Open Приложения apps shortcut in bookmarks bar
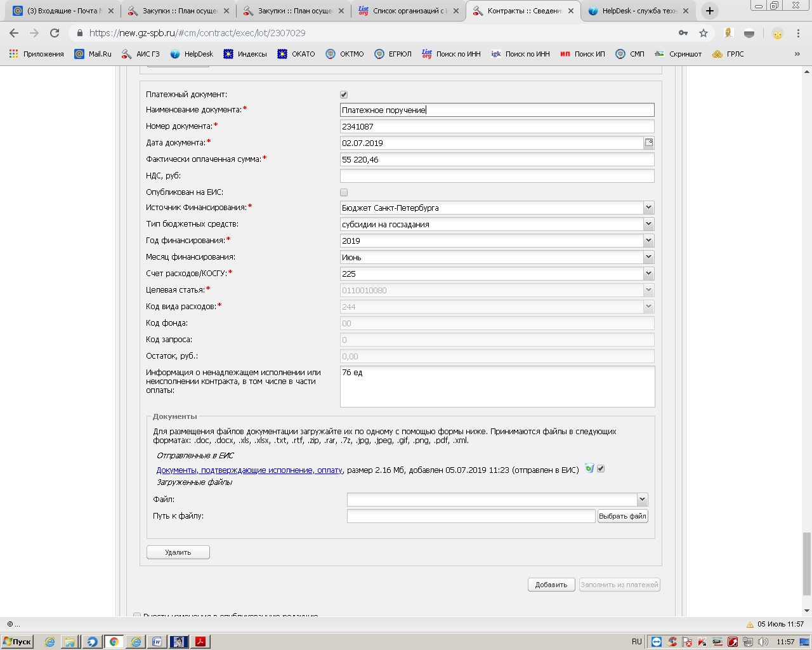Viewport: 812px width, 650px height. coord(37,54)
